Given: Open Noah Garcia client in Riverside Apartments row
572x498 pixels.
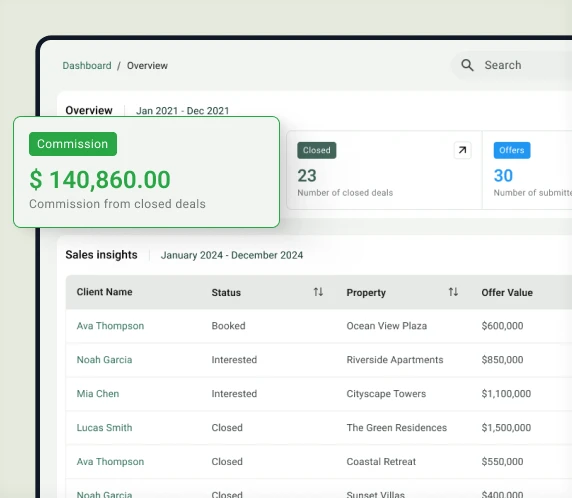Looking at the screenshot, I should 104,360.
